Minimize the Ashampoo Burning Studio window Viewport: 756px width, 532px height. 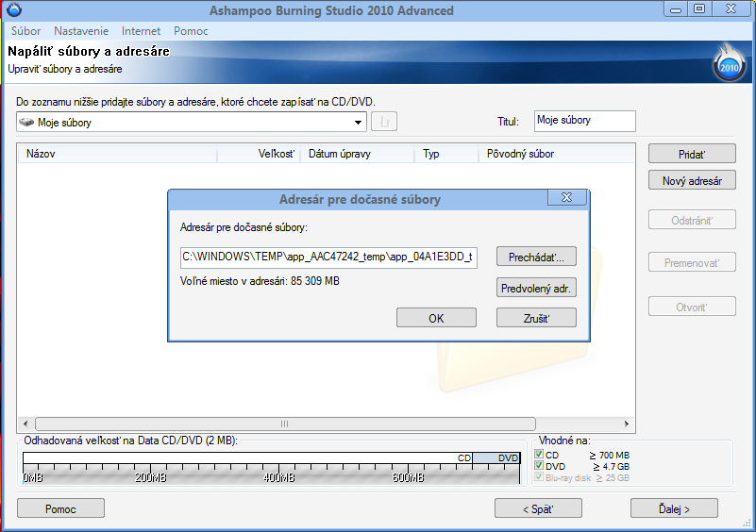(x=676, y=9)
